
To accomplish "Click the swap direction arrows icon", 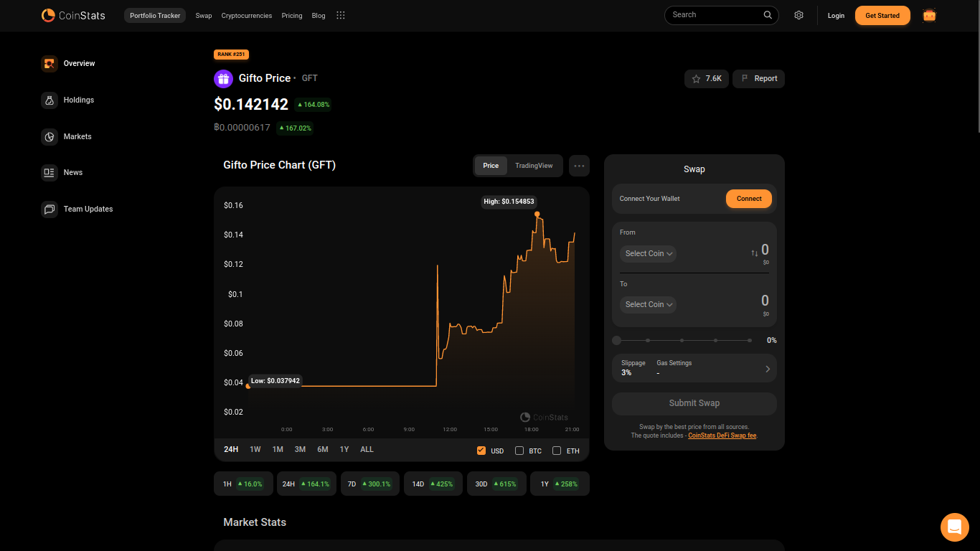I will click(754, 253).
